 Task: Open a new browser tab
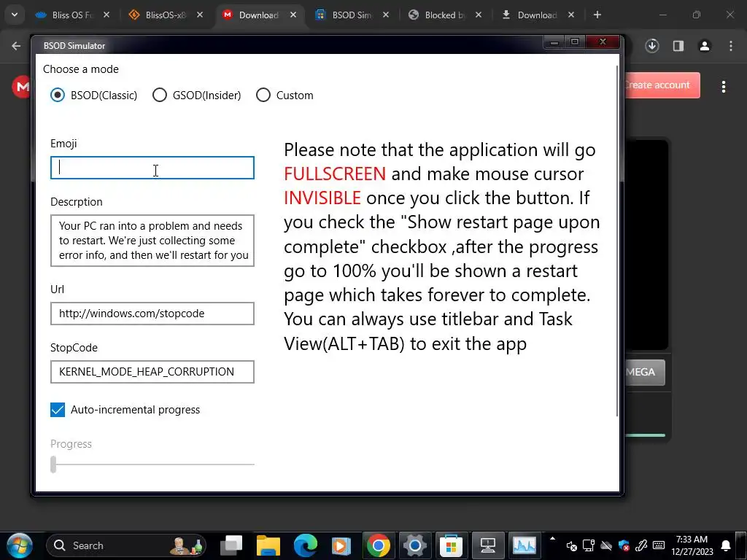coord(597,15)
